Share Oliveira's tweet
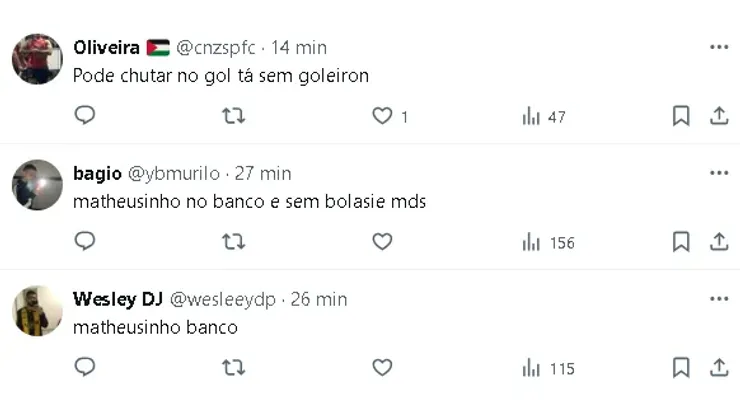Image resolution: width=740 pixels, height=416 pixels. 719,116
